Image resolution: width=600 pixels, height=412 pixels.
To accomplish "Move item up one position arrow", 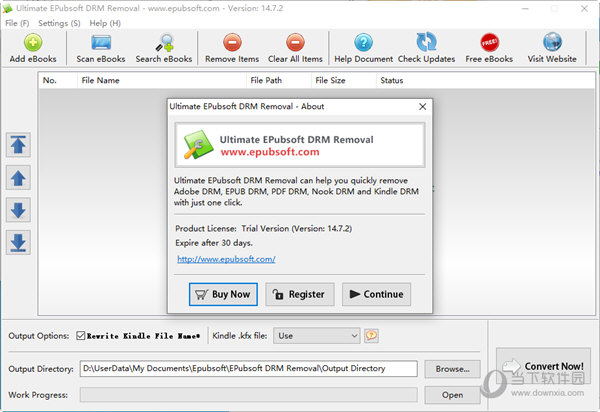I will pyautogui.click(x=18, y=178).
